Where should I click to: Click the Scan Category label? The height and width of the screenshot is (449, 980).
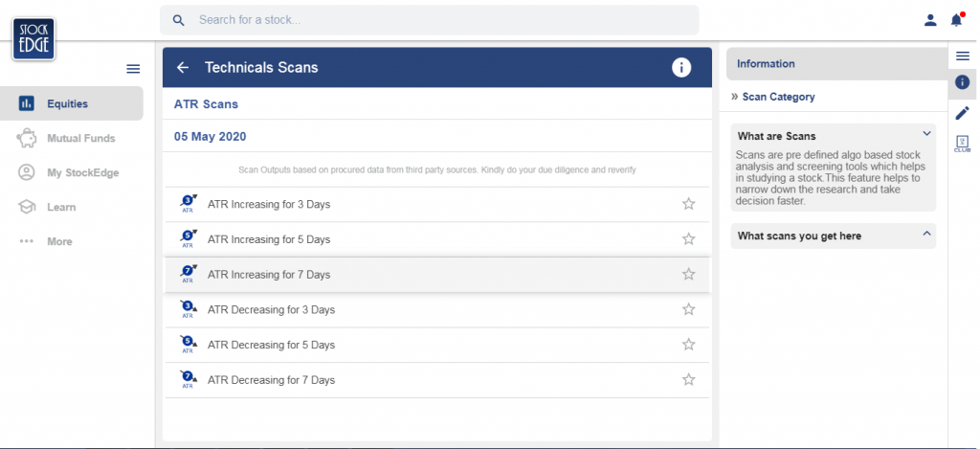pos(778,97)
